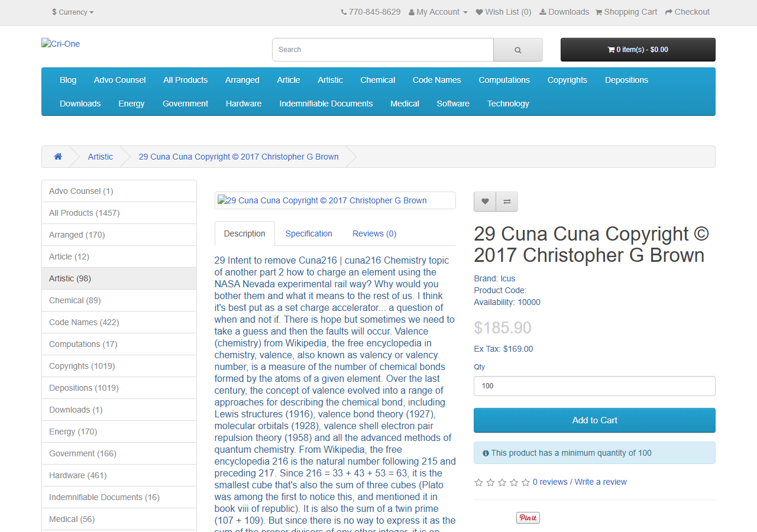Select Copyrights (1019) in sidebar

click(119, 366)
